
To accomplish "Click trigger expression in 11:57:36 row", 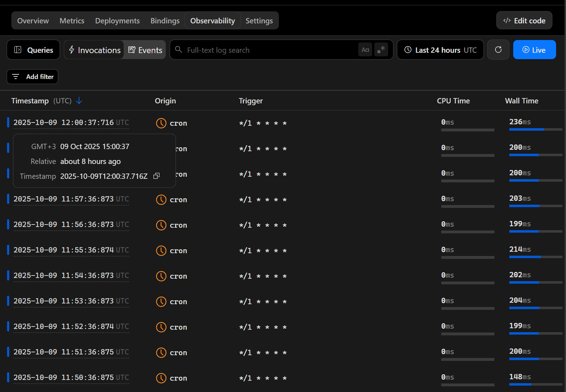I will click(263, 200).
